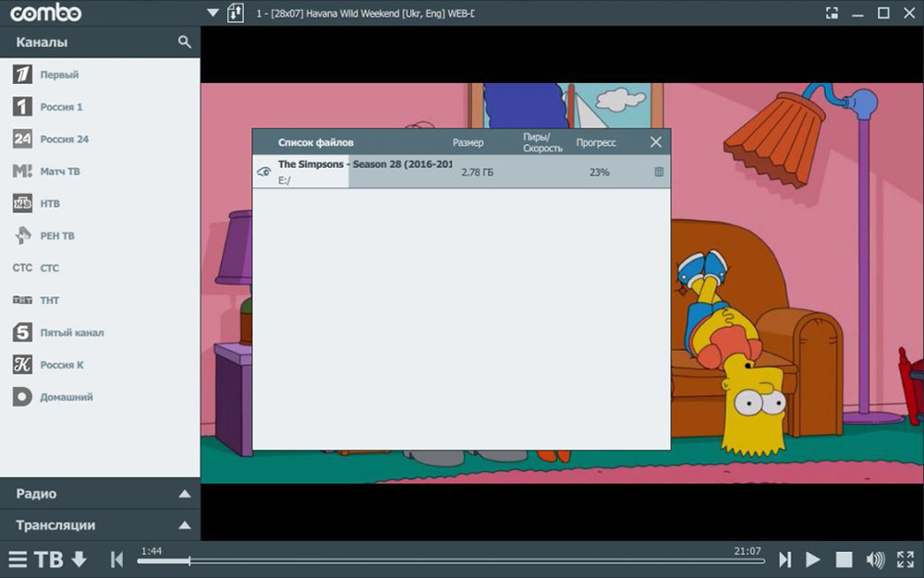Click the 1:44 elapsed time
924x578 pixels.
pyautogui.click(x=152, y=551)
